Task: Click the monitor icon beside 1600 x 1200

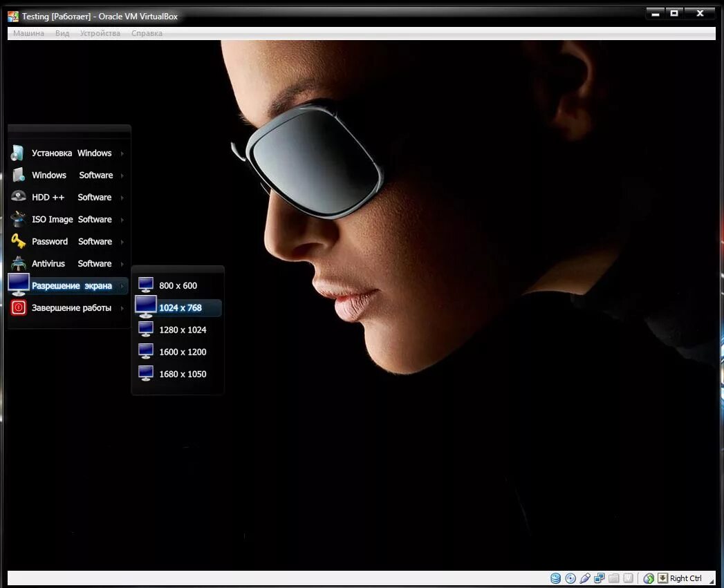Action: 146,351
